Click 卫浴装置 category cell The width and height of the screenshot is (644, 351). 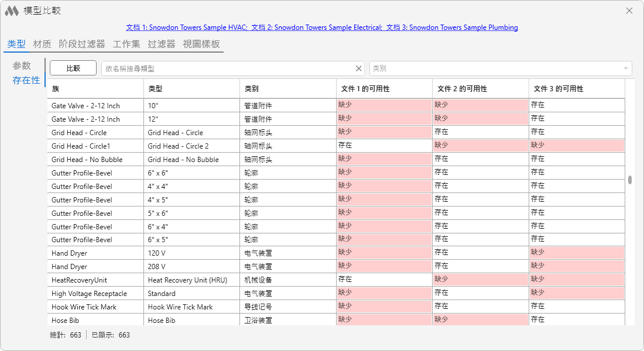pos(288,320)
